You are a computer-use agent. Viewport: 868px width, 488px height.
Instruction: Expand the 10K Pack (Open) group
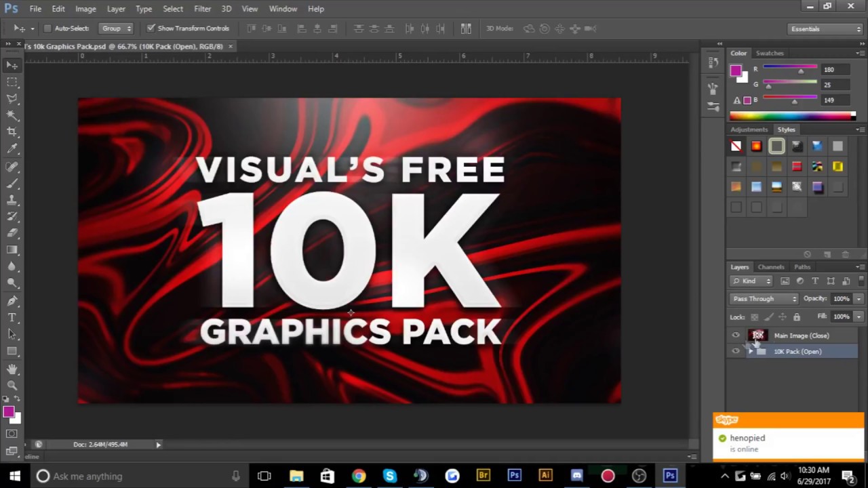click(x=750, y=352)
